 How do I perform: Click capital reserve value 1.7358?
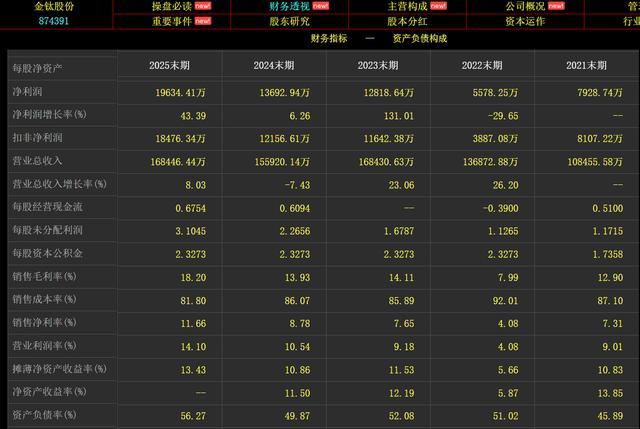[608, 254]
